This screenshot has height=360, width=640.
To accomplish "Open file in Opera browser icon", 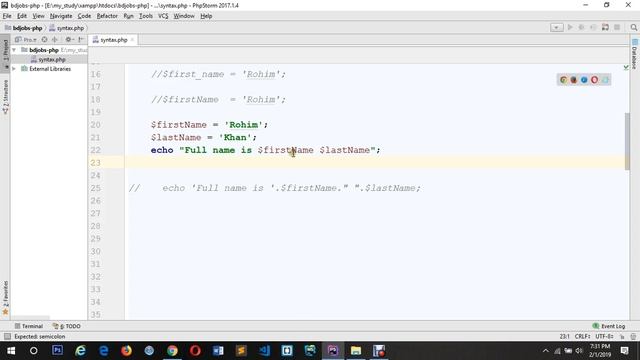I will 594,80.
